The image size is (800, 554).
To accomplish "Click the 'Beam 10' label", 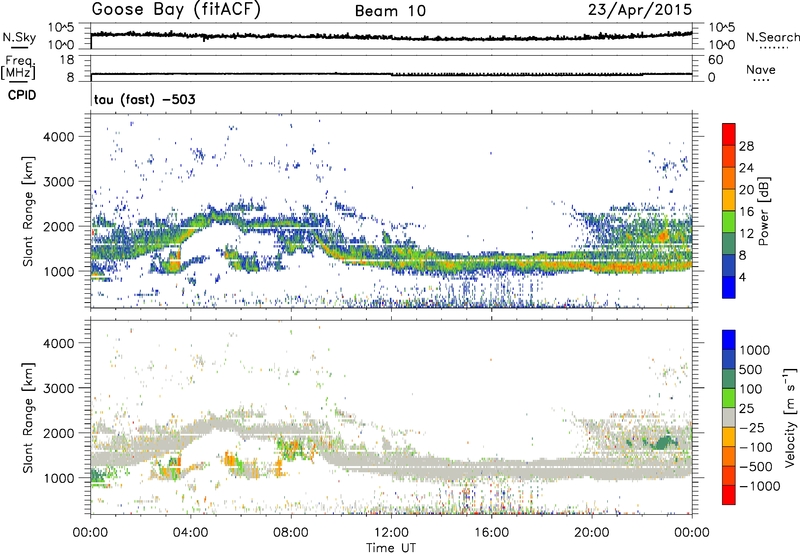I will coord(390,11).
